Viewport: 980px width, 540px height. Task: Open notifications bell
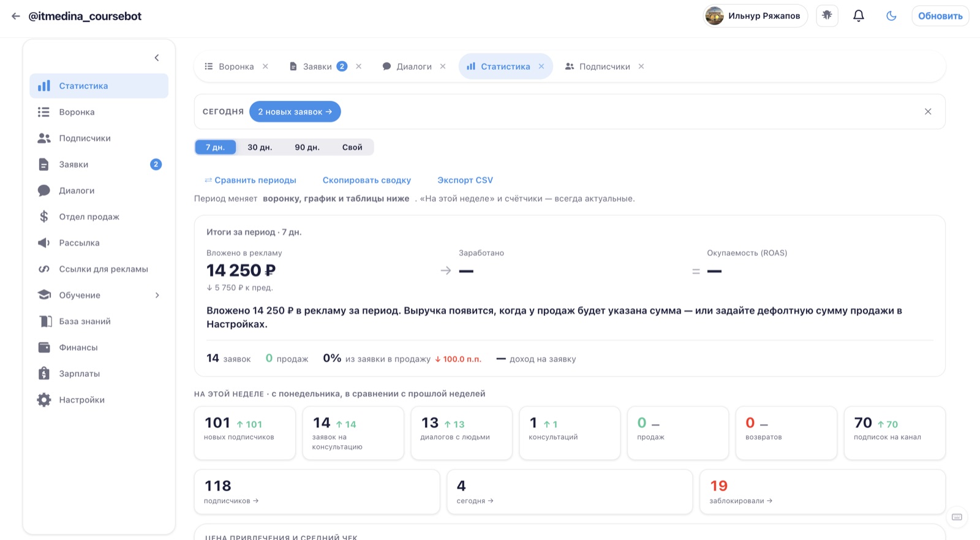(x=859, y=16)
